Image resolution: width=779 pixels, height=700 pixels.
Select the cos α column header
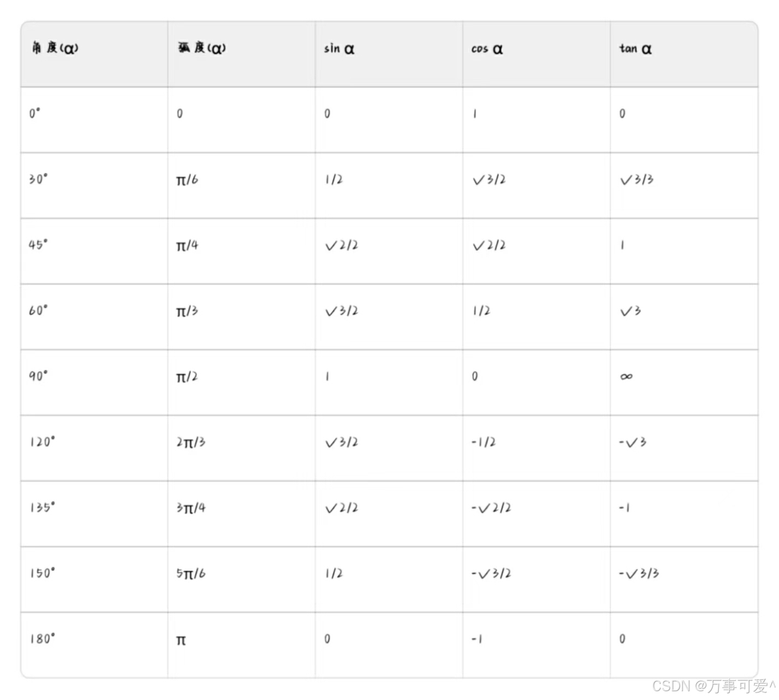[487, 49]
